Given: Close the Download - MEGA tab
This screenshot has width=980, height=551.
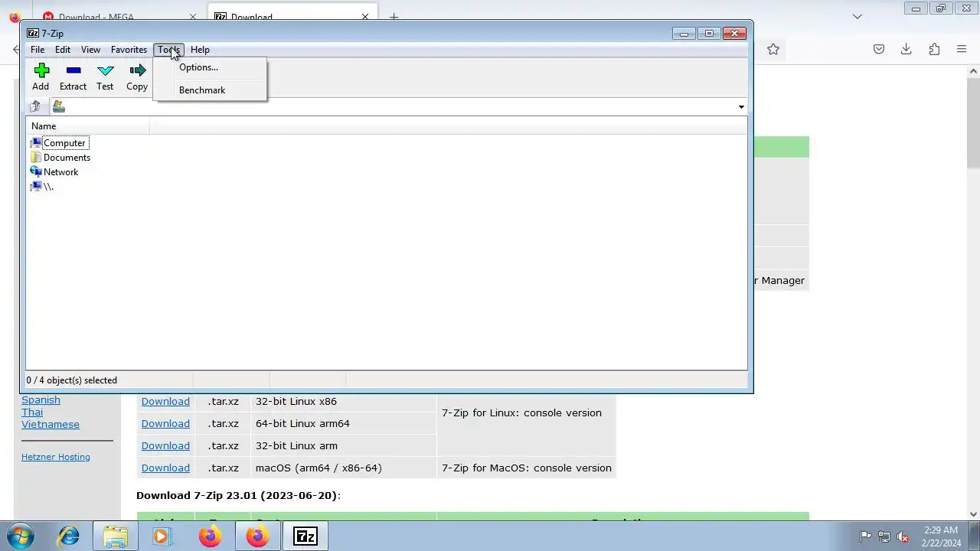Looking at the screenshot, I should click(x=193, y=17).
